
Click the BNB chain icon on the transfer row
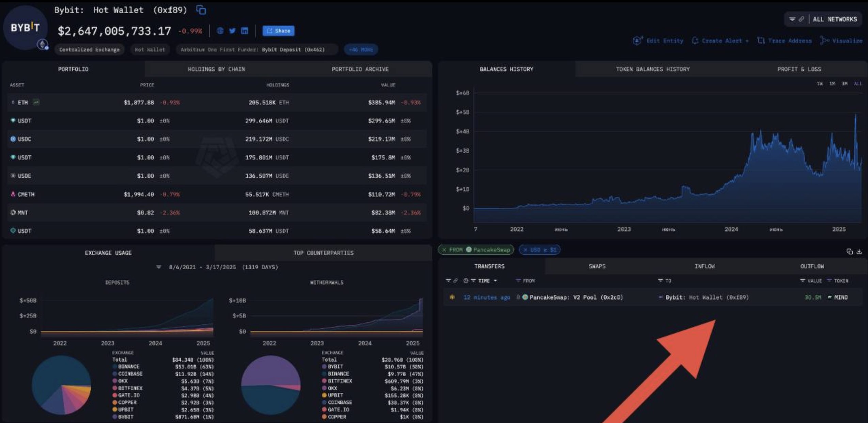click(x=452, y=297)
